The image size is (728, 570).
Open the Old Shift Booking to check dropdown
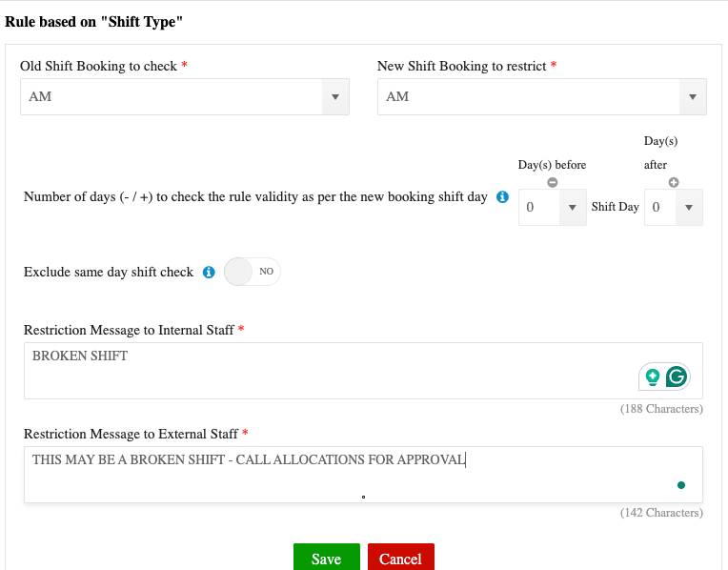tap(185, 97)
